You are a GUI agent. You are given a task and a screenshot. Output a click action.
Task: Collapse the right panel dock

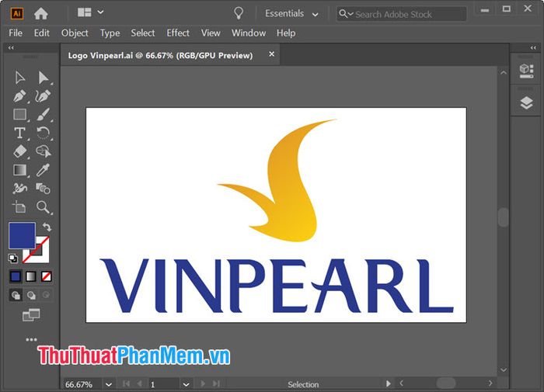tap(533, 48)
